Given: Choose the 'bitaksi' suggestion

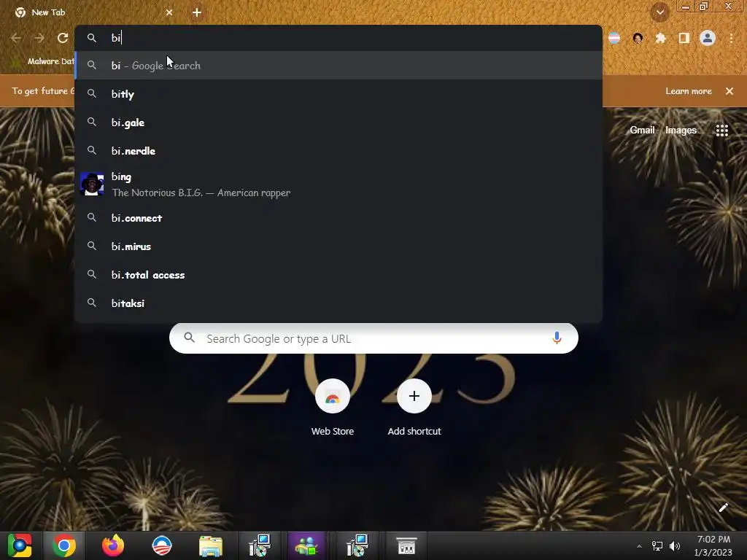Looking at the screenshot, I should tap(338, 303).
